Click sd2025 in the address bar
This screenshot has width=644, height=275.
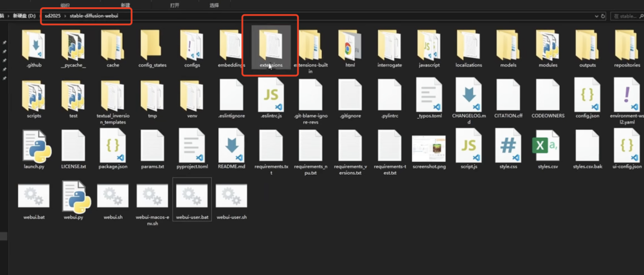click(52, 16)
